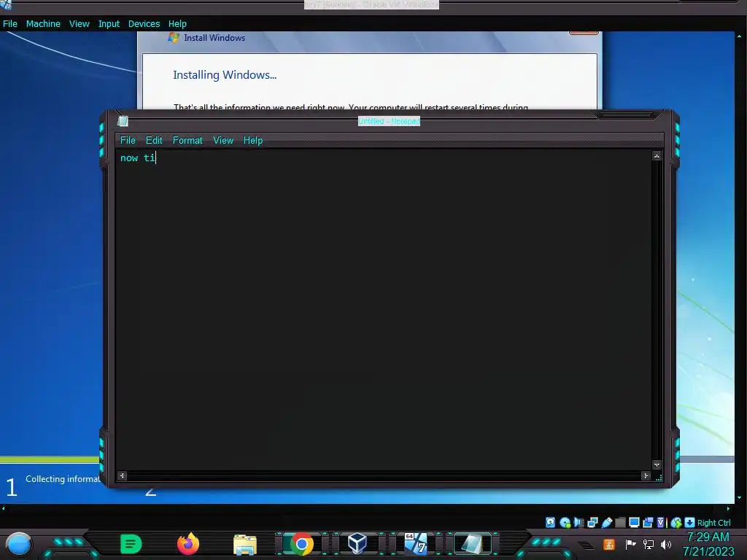
Task: Open Notepad's File menu
Action: click(x=128, y=141)
